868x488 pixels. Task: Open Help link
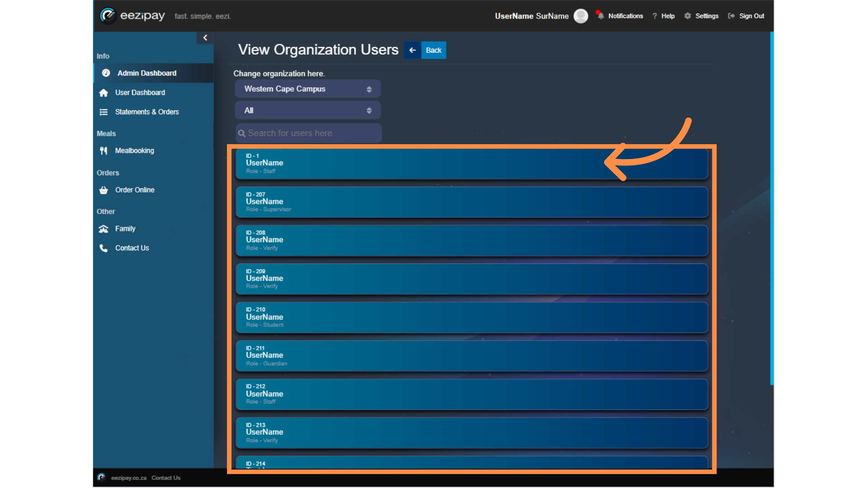pos(668,16)
